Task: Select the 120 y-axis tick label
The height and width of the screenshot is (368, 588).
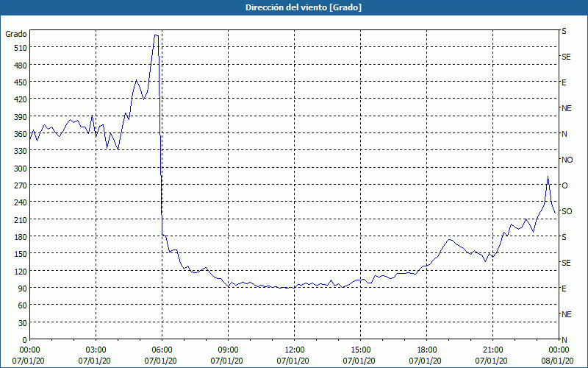Action: pyautogui.click(x=21, y=271)
